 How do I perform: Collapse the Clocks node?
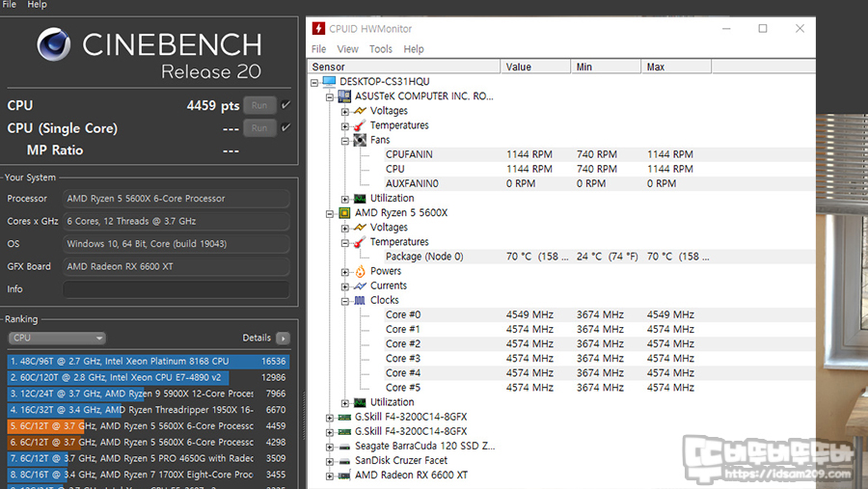(345, 301)
